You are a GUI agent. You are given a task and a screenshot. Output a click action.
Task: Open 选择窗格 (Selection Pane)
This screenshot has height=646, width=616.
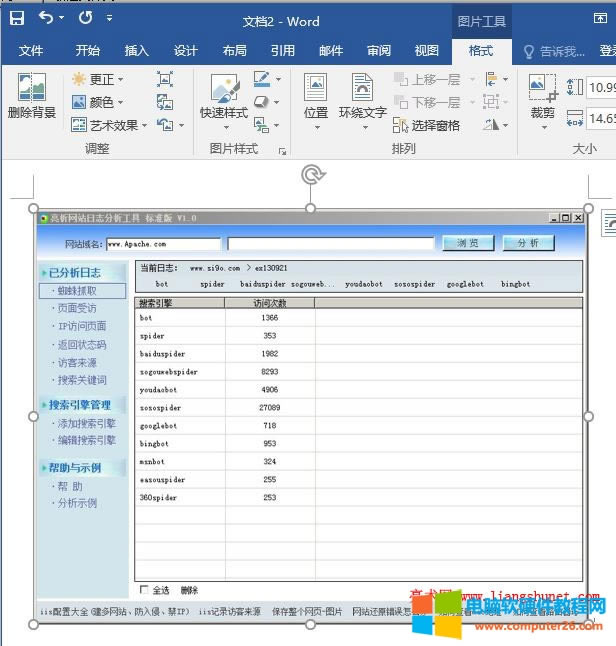(x=426, y=125)
